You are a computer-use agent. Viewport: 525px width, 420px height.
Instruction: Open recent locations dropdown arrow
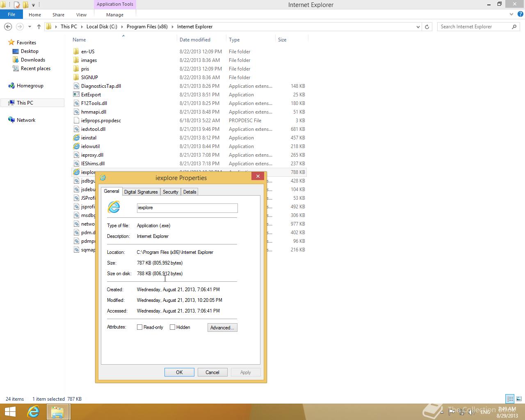click(30, 27)
